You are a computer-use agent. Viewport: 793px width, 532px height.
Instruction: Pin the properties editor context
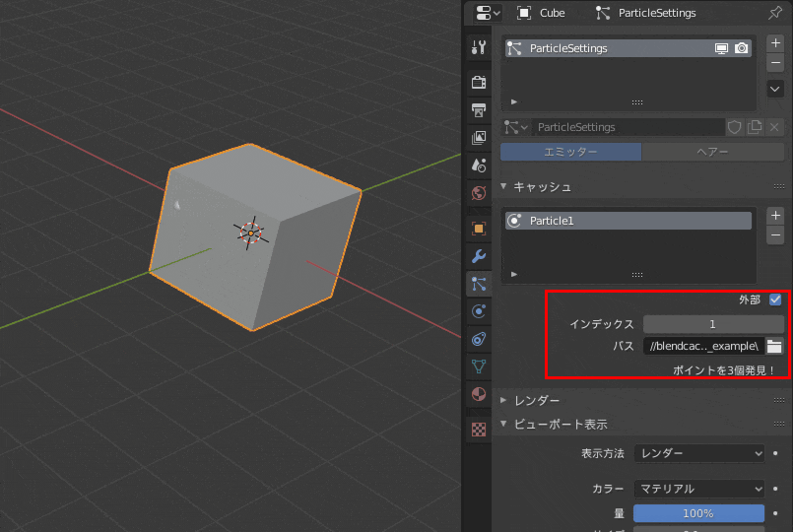point(775,13)
